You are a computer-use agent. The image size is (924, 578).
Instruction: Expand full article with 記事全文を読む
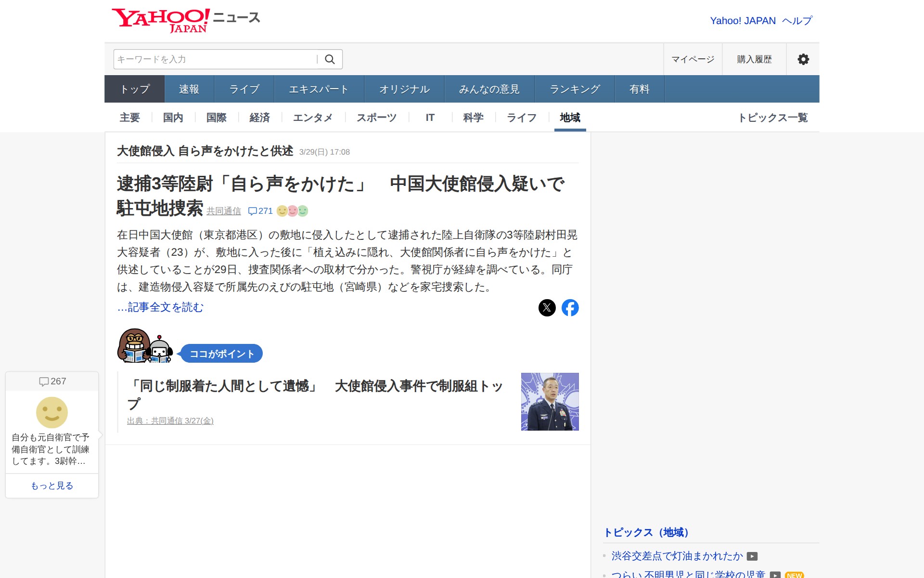pos(161,307)
